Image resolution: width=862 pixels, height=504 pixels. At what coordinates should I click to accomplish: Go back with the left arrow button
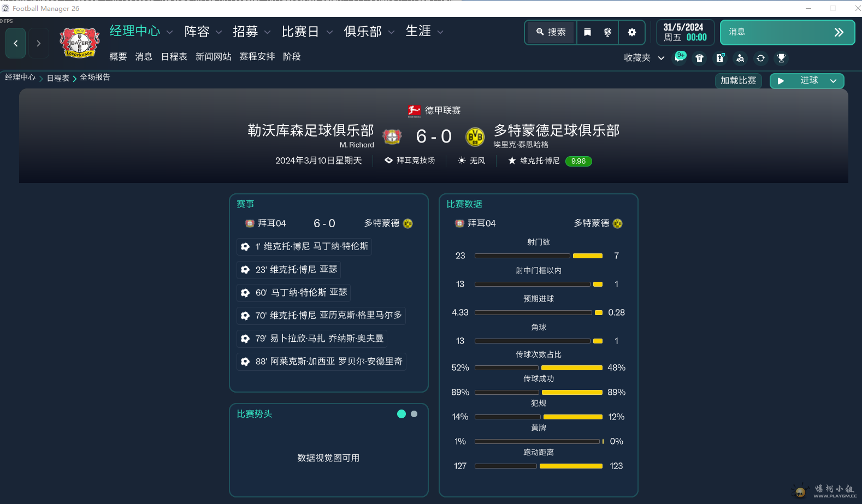[15, 43]
